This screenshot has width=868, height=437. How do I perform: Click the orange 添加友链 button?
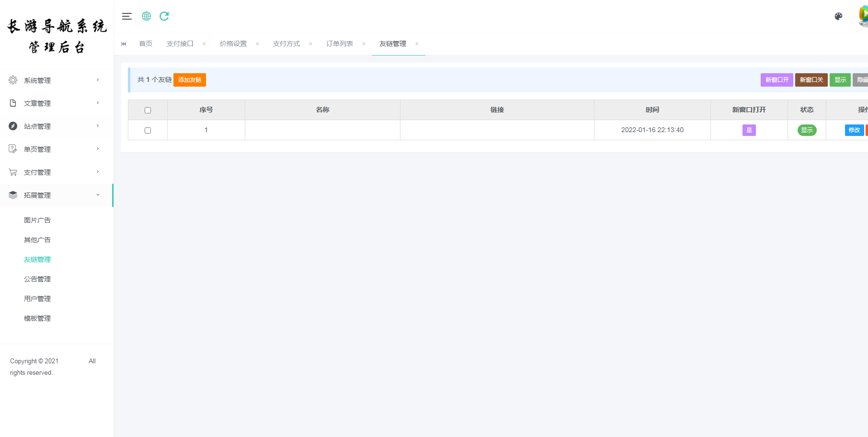click(x=190, y=80)
